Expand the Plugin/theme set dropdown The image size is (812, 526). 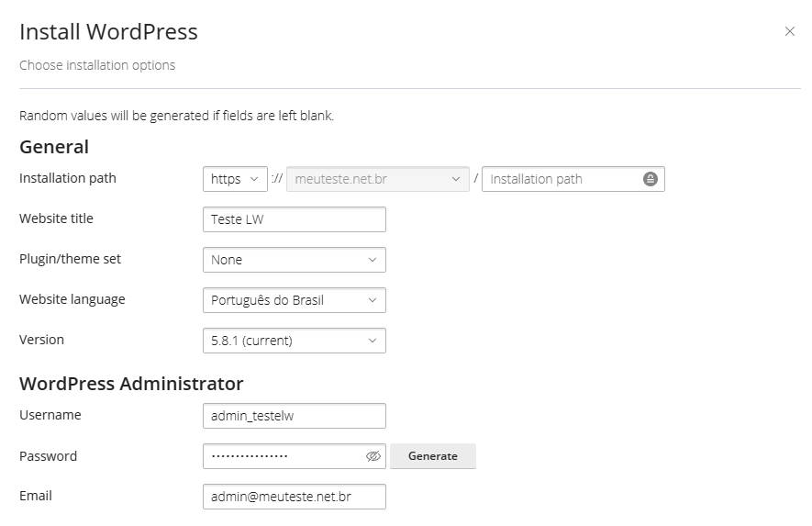[x=295, y=260]
